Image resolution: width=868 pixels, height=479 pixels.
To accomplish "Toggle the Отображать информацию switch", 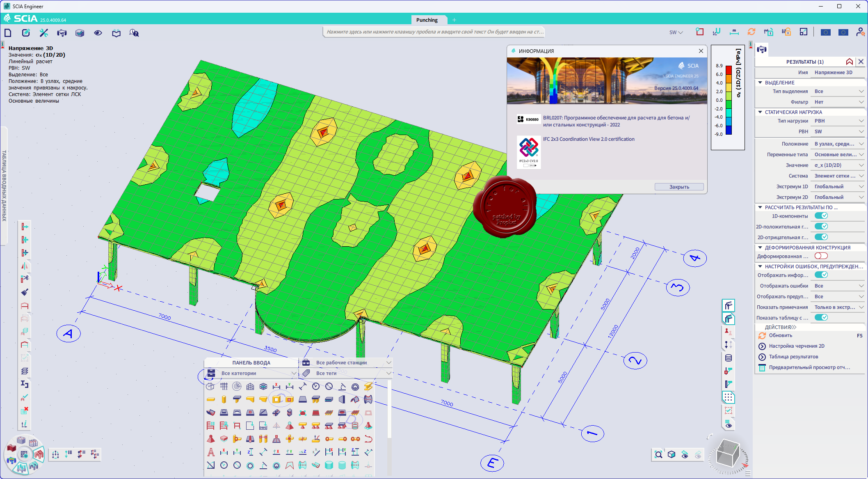I will [x=821, y=275].
